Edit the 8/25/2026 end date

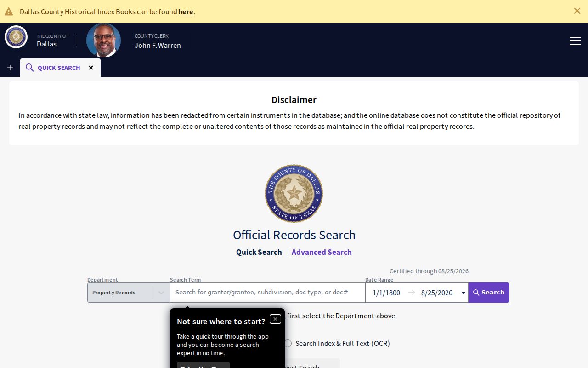point(437,293)
